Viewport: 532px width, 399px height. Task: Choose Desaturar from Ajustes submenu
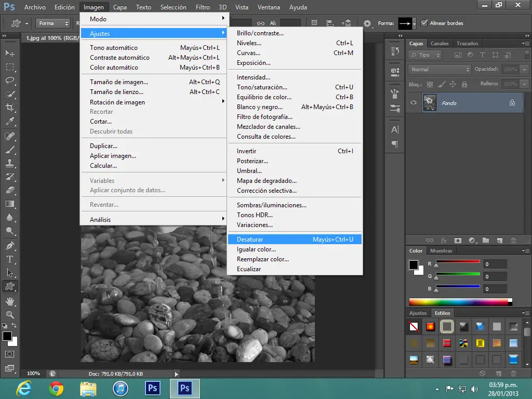click(295, 239)
